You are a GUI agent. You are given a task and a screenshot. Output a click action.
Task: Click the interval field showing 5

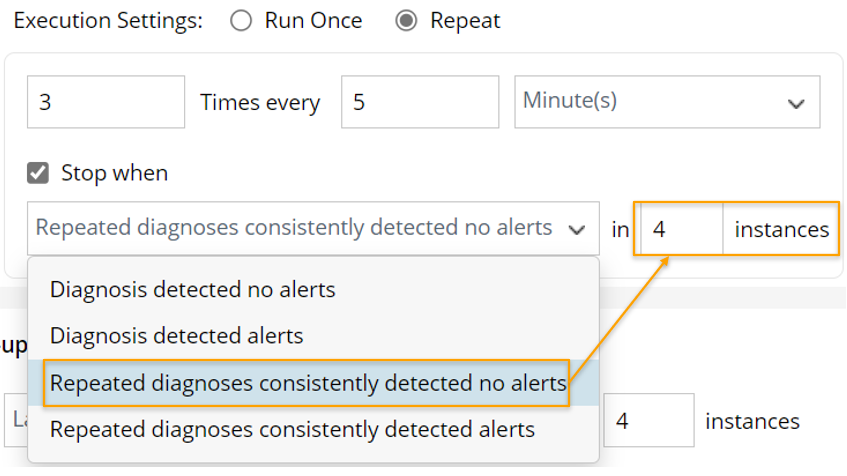(419, 102)
